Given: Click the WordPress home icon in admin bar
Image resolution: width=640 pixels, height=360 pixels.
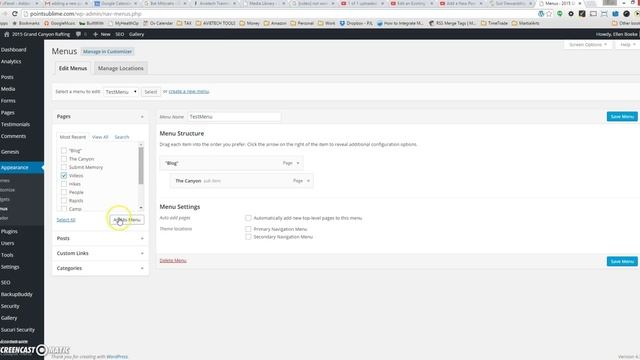Looking at the screenshot, I should click(7, 34).
